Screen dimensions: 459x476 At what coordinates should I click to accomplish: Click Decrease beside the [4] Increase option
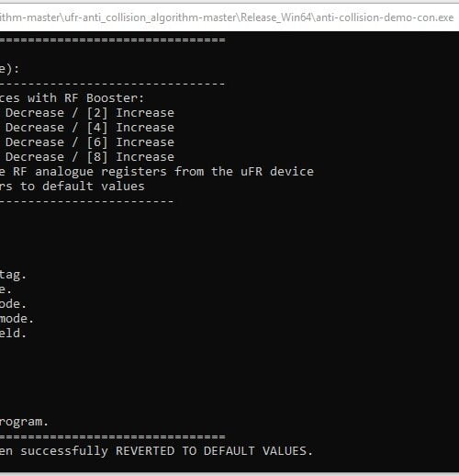click(x=35, y=128)
